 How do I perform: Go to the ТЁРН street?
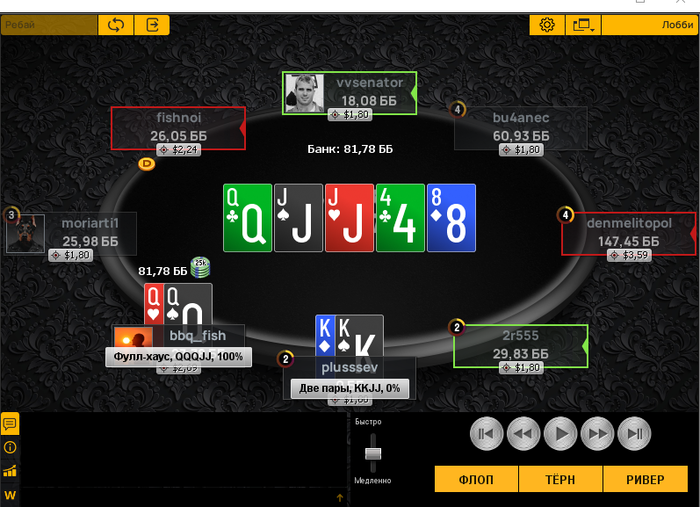pos(561,479)
